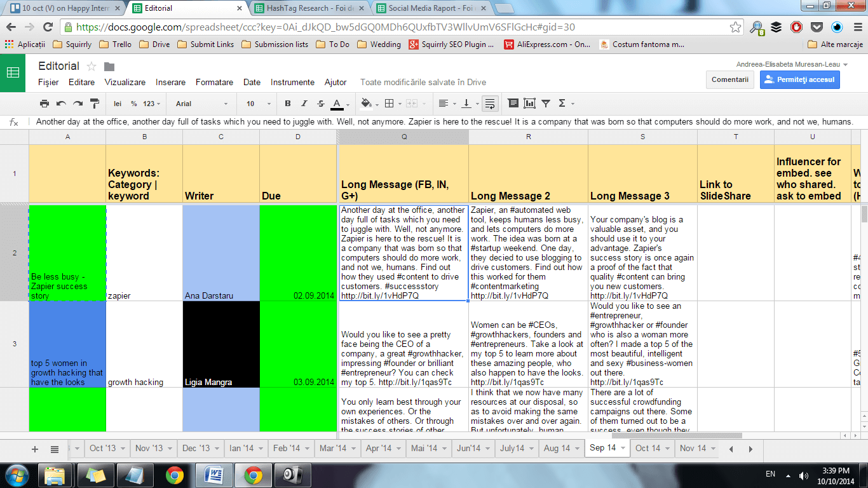Open the Submit Links bookmark folder
Viewport: 868px width, 488px height.
206,44
